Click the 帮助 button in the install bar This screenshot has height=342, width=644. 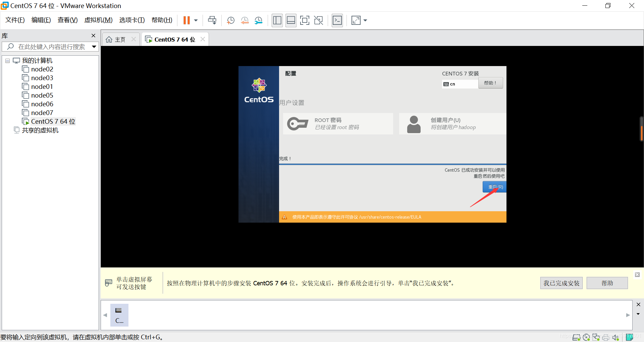pos(607,283)
